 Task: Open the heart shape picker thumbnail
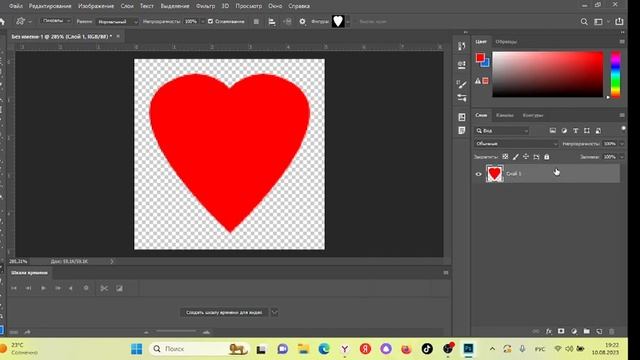(x=338, y=21)
